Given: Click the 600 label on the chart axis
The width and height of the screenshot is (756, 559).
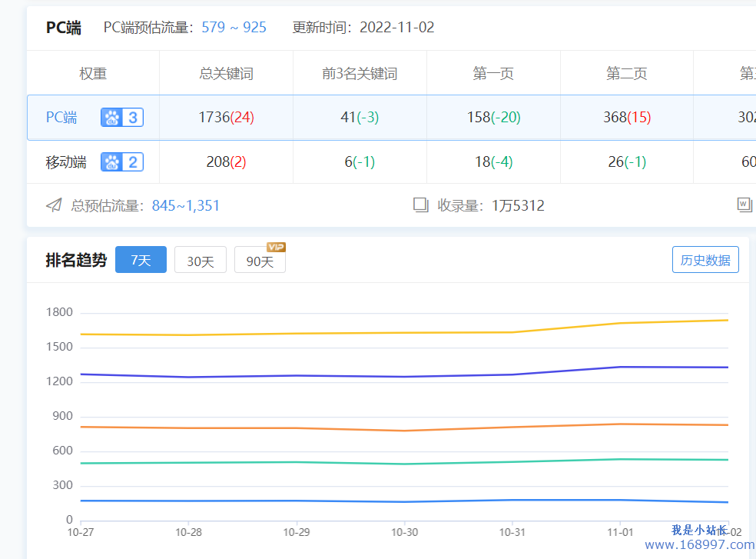Looking at the screenshot, I should pyautogui.click(x=63, y=451).
